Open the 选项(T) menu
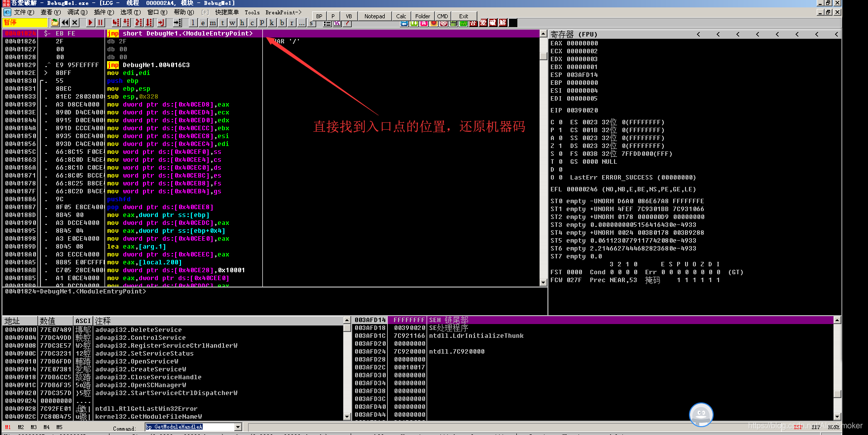This screenshot has width=868, height=435. point(130,12)
